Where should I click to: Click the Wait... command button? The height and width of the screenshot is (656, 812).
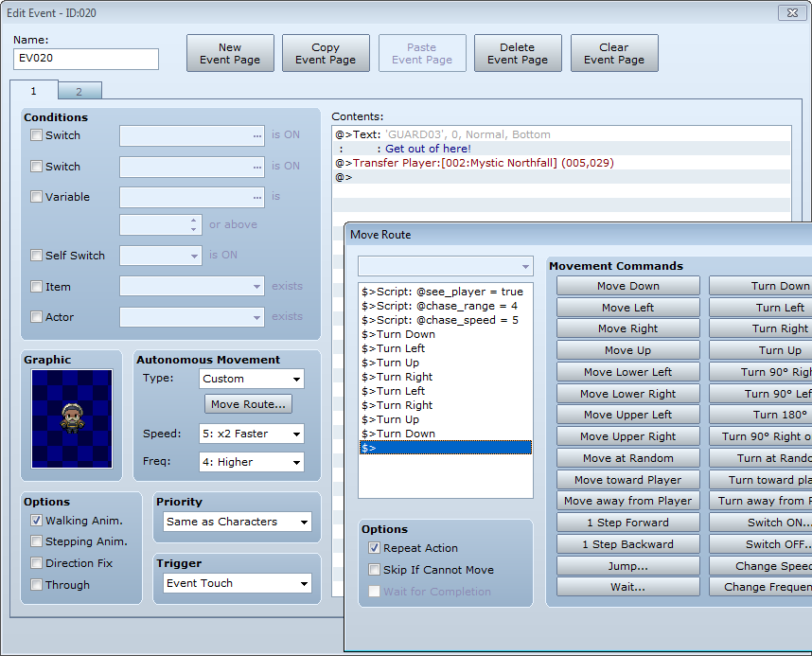pos(628,587)
